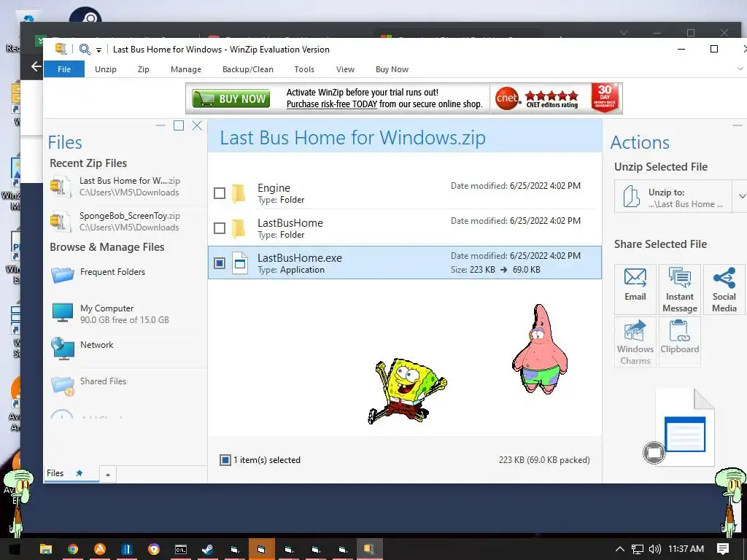Image resolution: width=747 pixels, height=560 pixels.
Task: Open the Zip ribbon tab
Action: coord(144,69)
